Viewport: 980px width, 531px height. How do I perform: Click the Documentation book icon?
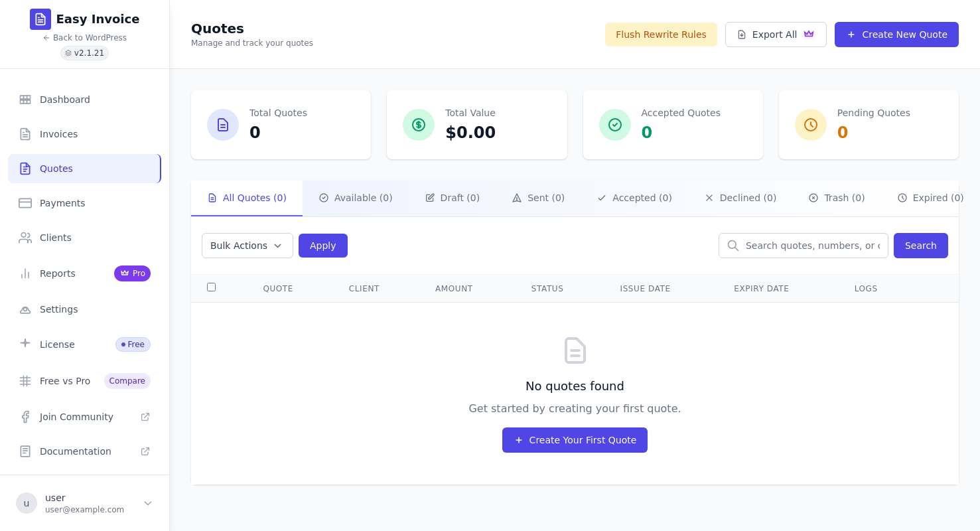(x=25, y=451)
